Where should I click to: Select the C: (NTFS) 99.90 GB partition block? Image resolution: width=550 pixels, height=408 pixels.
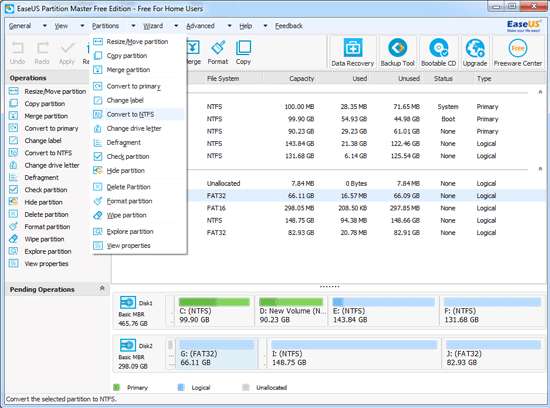pos(214,311)
